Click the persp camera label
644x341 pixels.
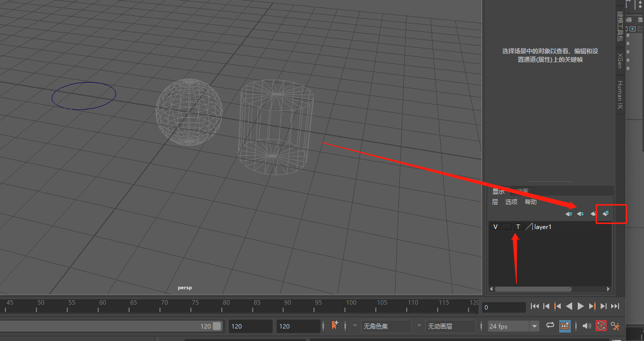(x=185, y=288)
